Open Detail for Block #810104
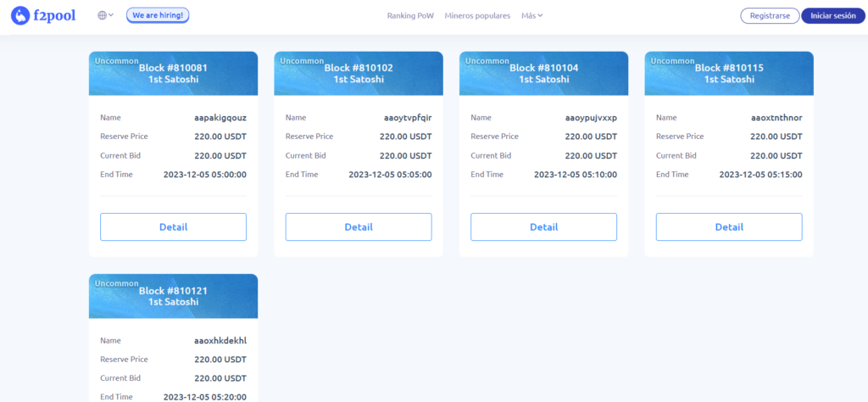The height and width of the screenshot is (402, 868). [543, 227]
